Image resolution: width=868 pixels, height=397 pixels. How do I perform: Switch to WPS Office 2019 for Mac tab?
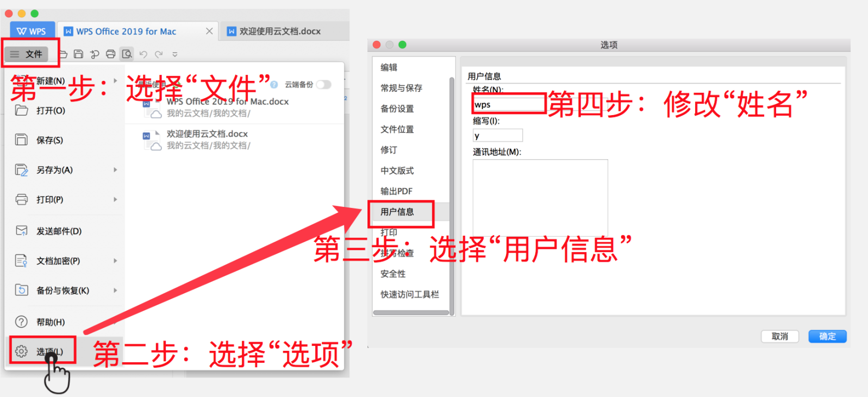click(126, 31)
